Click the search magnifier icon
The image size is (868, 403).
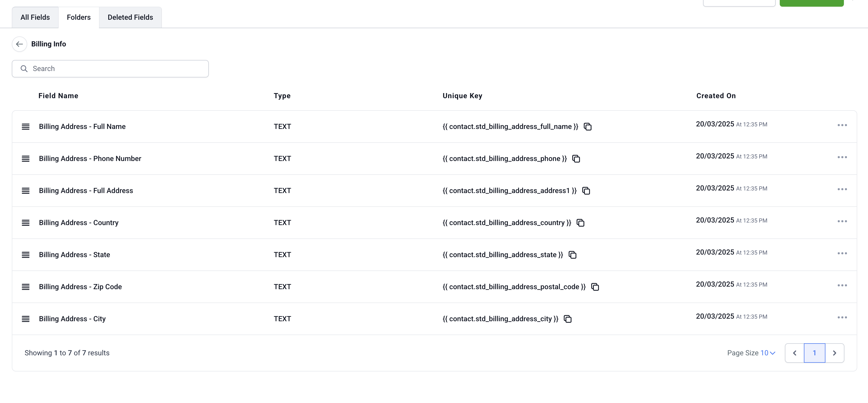pyautogui.click(x=24, y=69)
